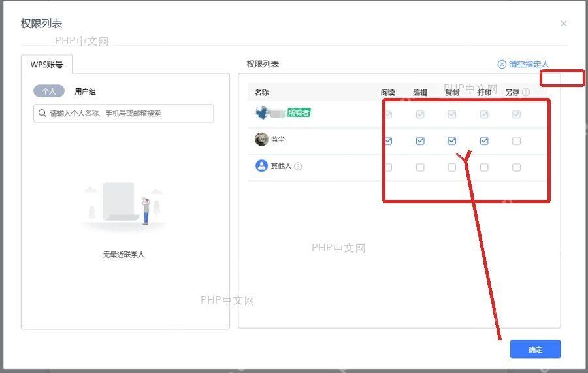The height and width of the screenshot is (373, 588).
Task: Click the 清空指定人 link
Action: (529, 64)
